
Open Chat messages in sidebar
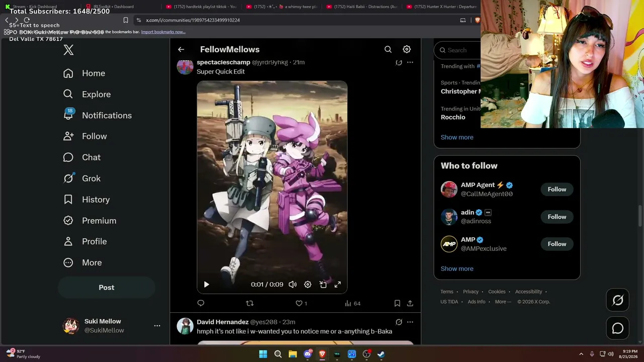(82, 157)
